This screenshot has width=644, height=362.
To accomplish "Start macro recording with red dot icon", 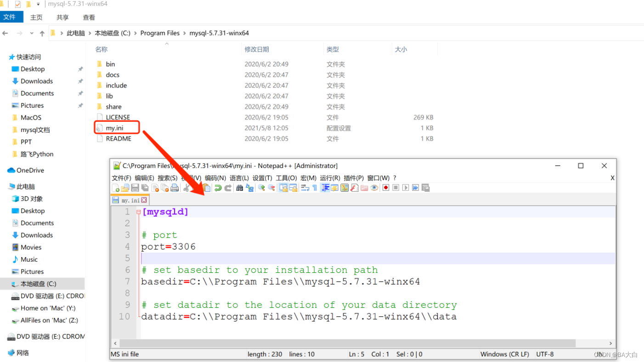I will (x=386, y=188).
